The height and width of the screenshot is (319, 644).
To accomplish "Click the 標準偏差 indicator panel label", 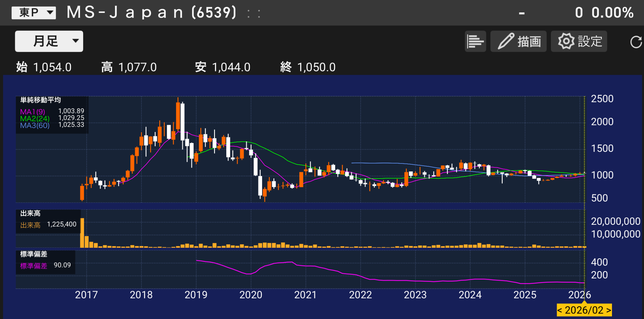I will [33, 254].
